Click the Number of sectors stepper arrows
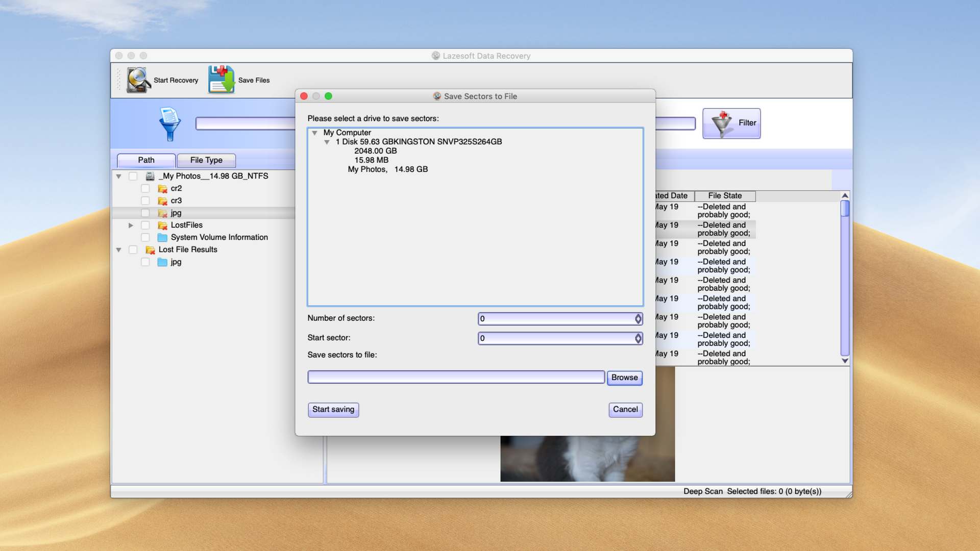Screen dimensions: 980x551 [638, 319]
